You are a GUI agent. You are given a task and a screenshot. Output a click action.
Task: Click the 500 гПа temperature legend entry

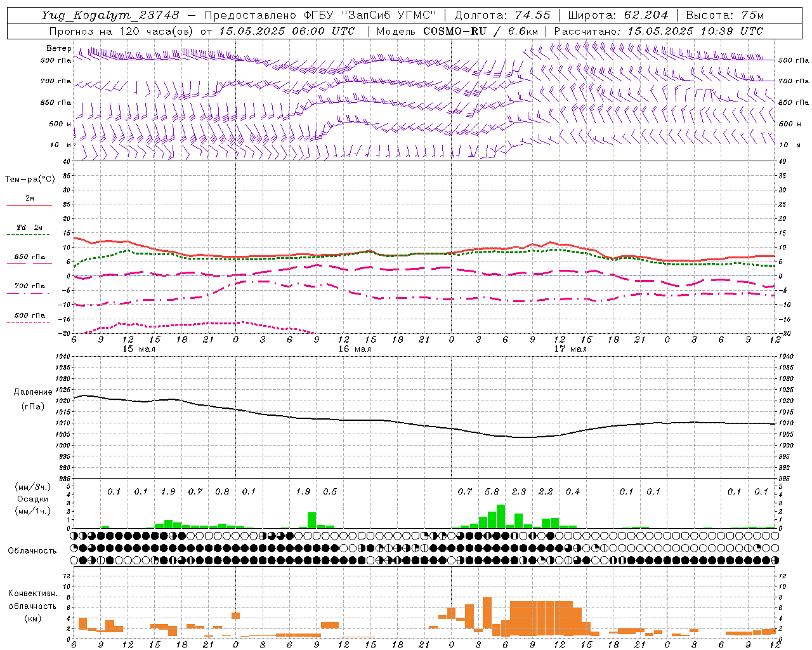(30, 315)
